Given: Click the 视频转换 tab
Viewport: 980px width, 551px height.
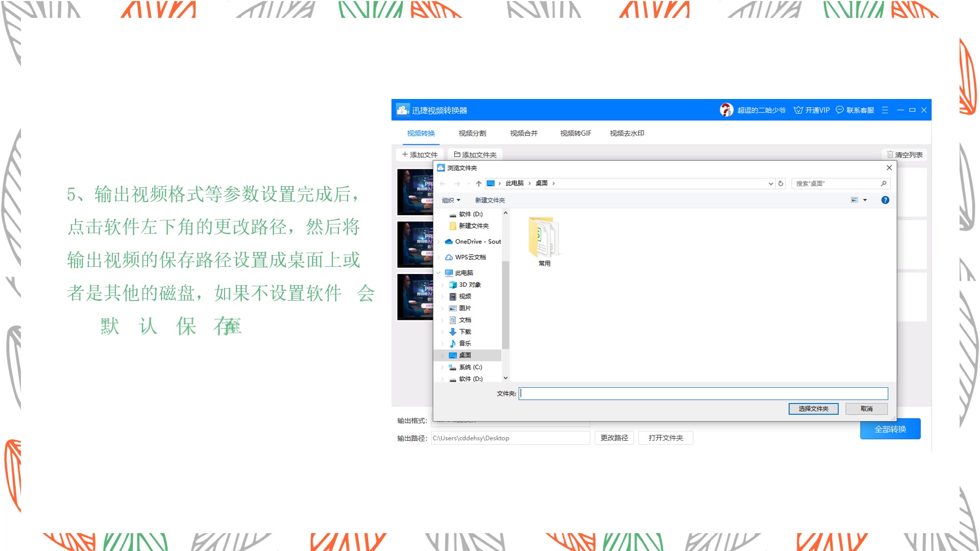Looking at the screenshot, I should (421, 133).
